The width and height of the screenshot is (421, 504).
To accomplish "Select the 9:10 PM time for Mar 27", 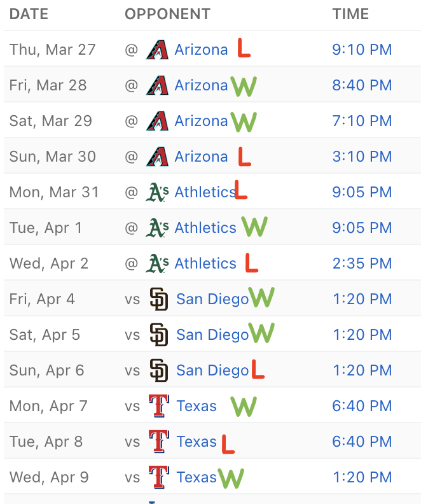I will 362,50.
